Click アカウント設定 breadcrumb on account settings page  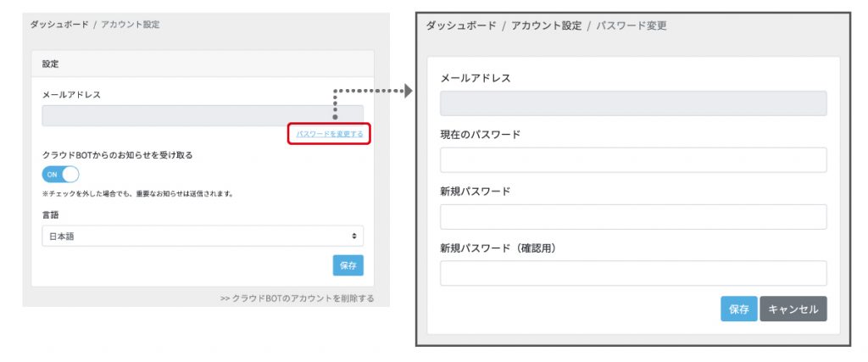coord(130,25)
